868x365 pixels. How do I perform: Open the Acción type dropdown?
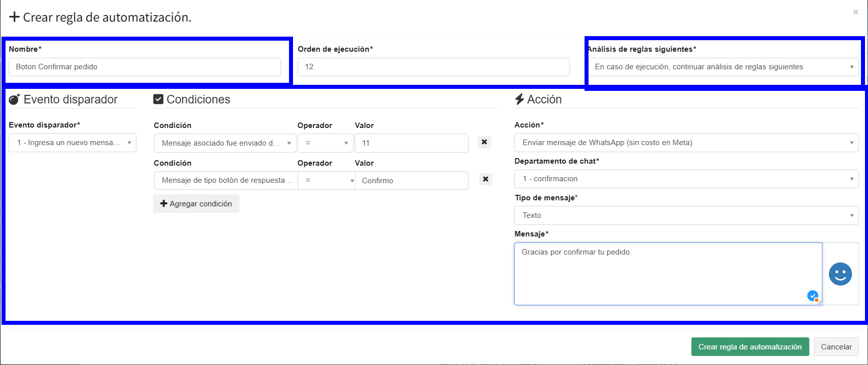coord(686,143)
